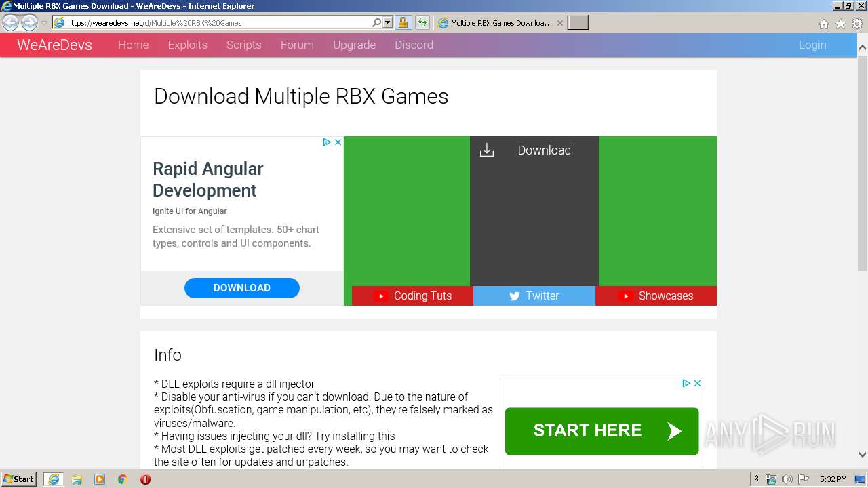This screenshot has height=488, width=868.
Task: Click the search magnifier icon in address bar
Action: click(x=377, y=22)
